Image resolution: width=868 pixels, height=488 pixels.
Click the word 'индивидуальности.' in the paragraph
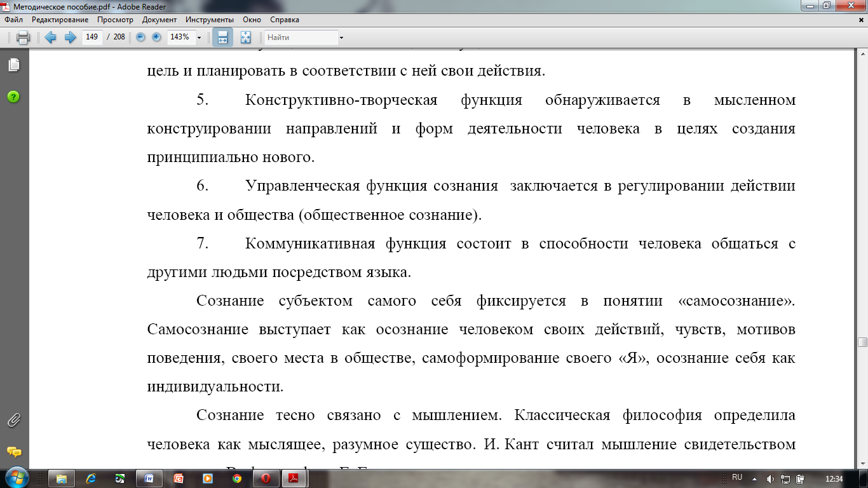(215, 386)
